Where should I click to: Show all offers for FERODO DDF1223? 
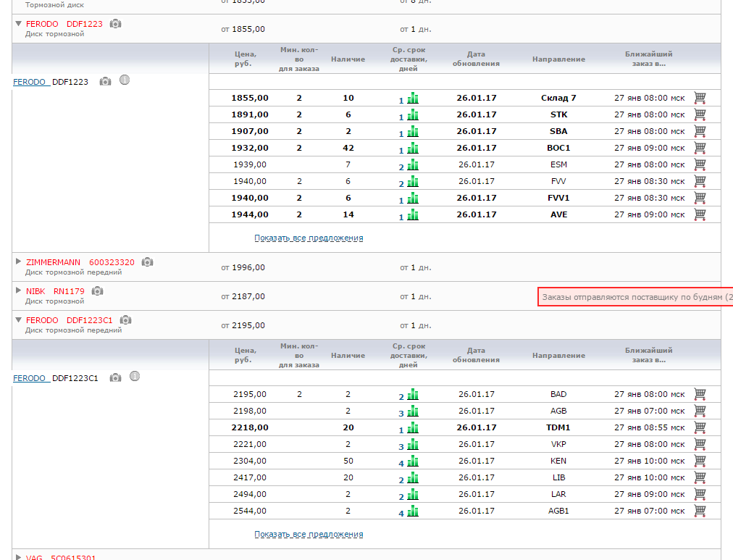(x=309, y=238)
